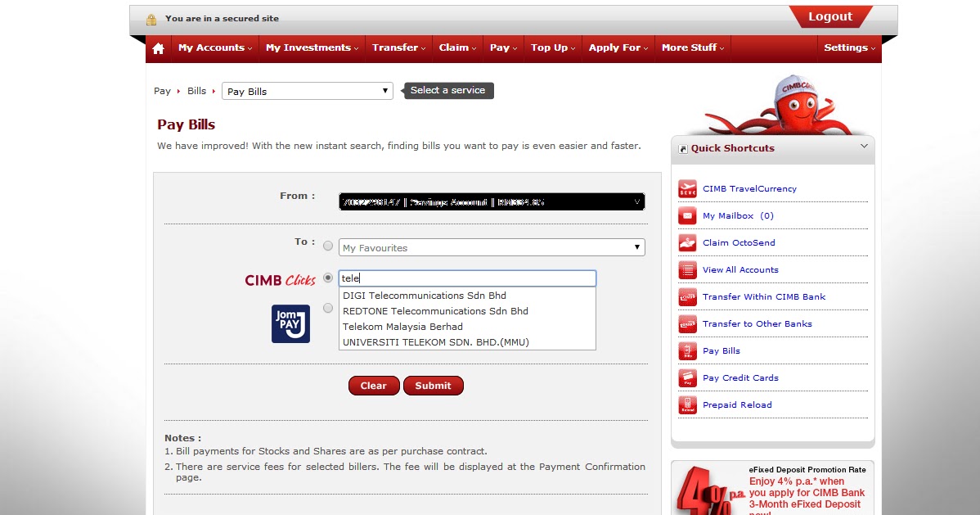
Task: Open the Pay menu in navigation bar
Action: click(x=503, y=48)
